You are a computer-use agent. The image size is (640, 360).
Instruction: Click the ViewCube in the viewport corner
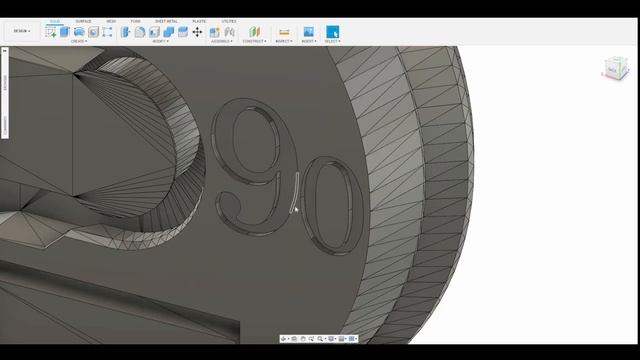coord(615,69)
